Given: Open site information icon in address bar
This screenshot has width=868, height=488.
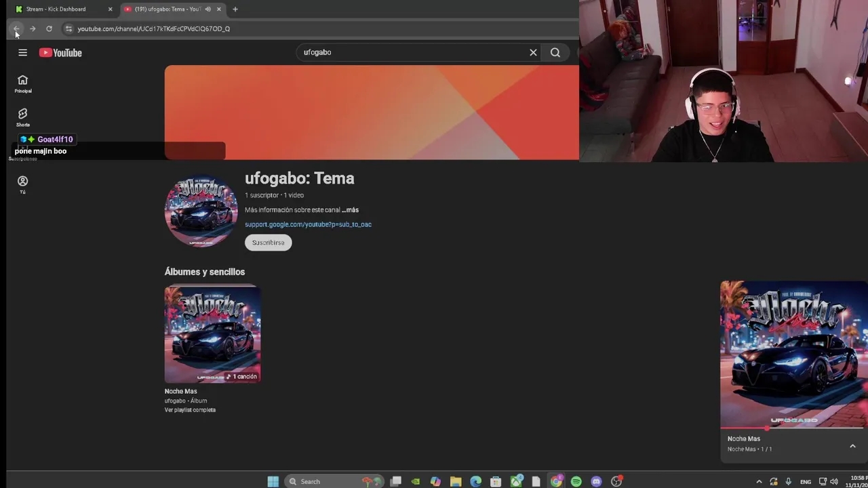Looking at the screenshot, I should tap(68, 28).
